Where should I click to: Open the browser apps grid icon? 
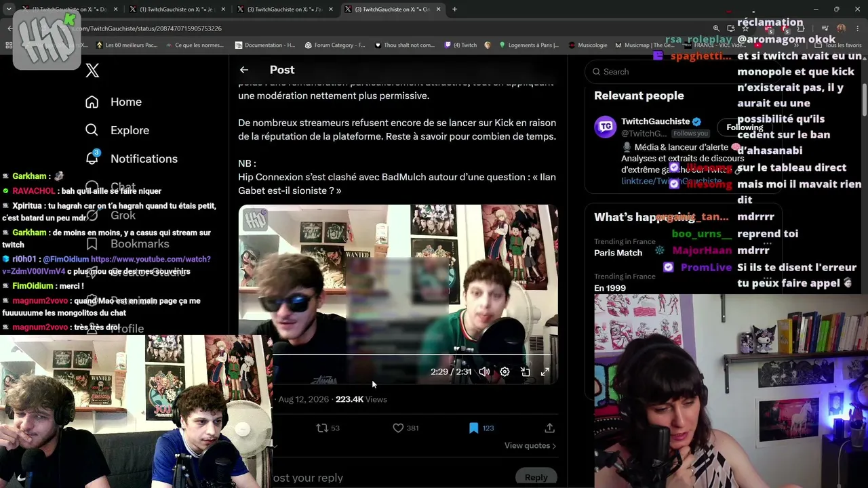click(x=9, y=45)
